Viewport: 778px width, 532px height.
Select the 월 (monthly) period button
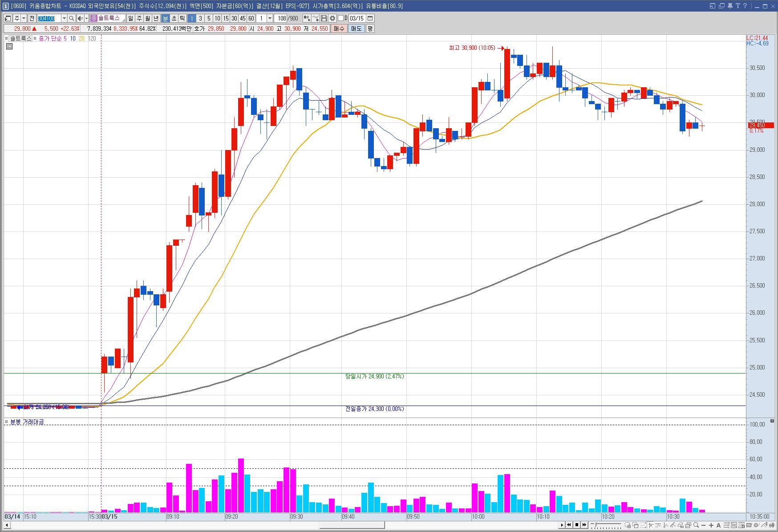(x=147, y=18)
